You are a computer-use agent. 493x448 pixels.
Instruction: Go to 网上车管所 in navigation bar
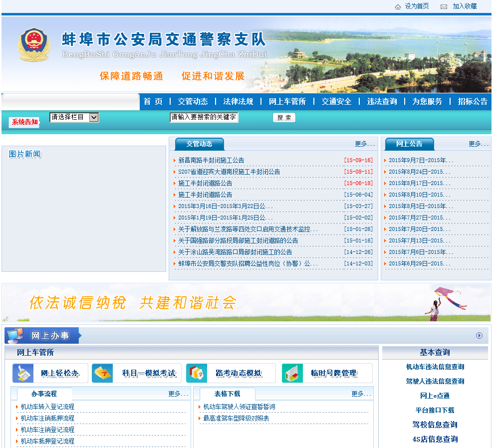(x=287, y=102)
